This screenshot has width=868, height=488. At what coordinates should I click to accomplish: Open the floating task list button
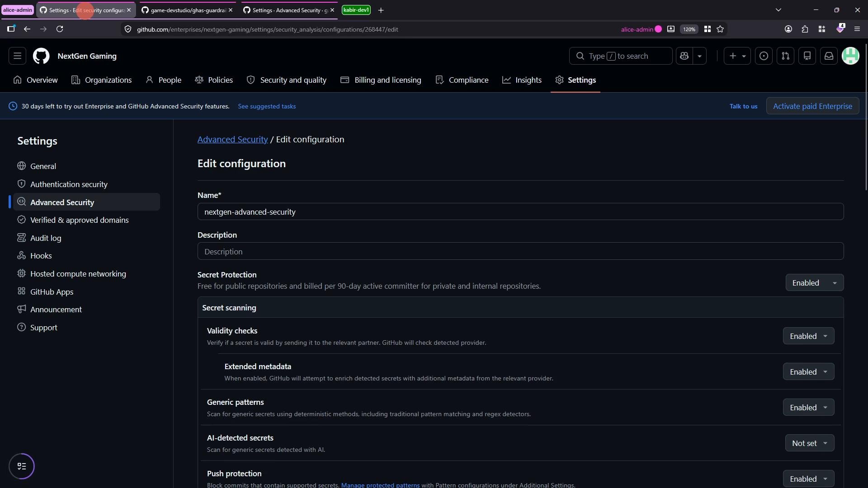[22, 466]
